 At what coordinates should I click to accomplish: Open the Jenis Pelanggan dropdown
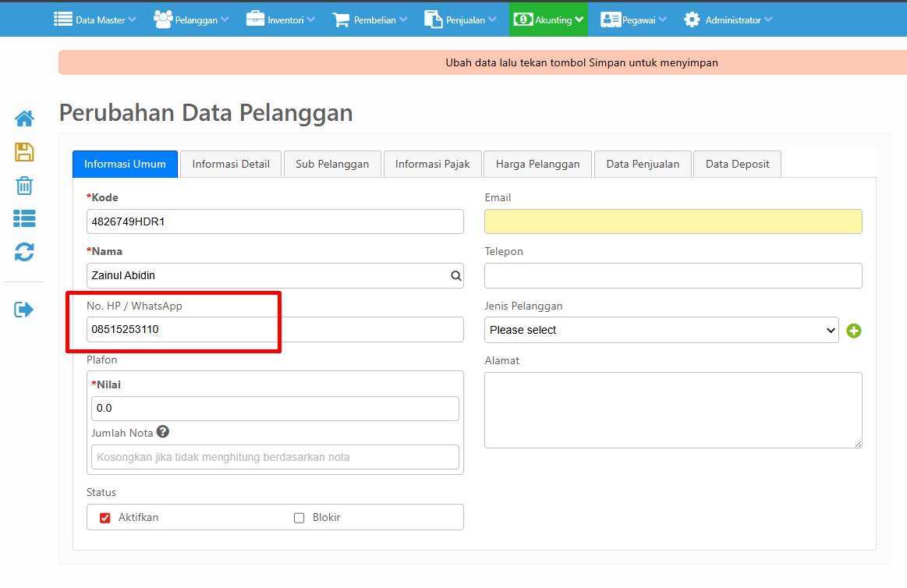coord(661,330)
